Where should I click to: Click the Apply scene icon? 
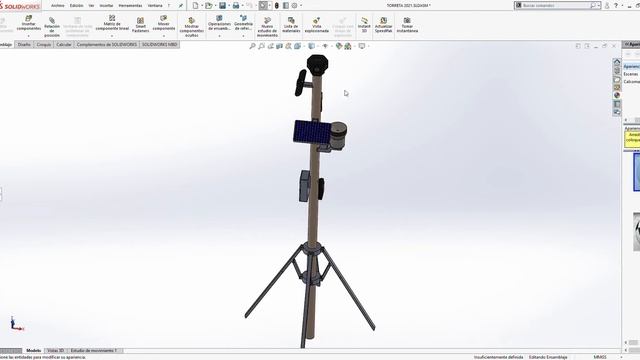pyautogui.click(x=348, y=46)
